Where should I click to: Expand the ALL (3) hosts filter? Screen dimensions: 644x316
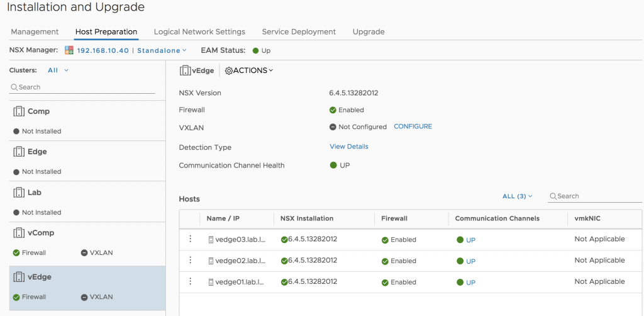(517, 196)
